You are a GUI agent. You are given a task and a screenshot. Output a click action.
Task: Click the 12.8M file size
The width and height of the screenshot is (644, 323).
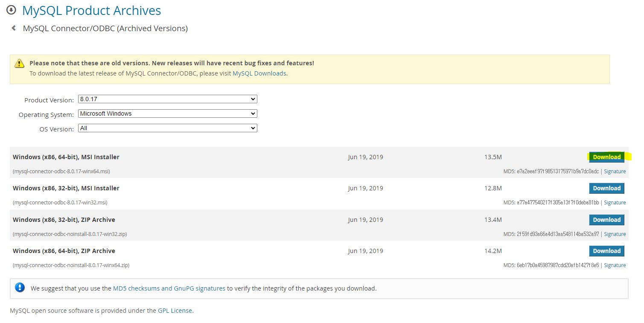(x=493, y=188)
